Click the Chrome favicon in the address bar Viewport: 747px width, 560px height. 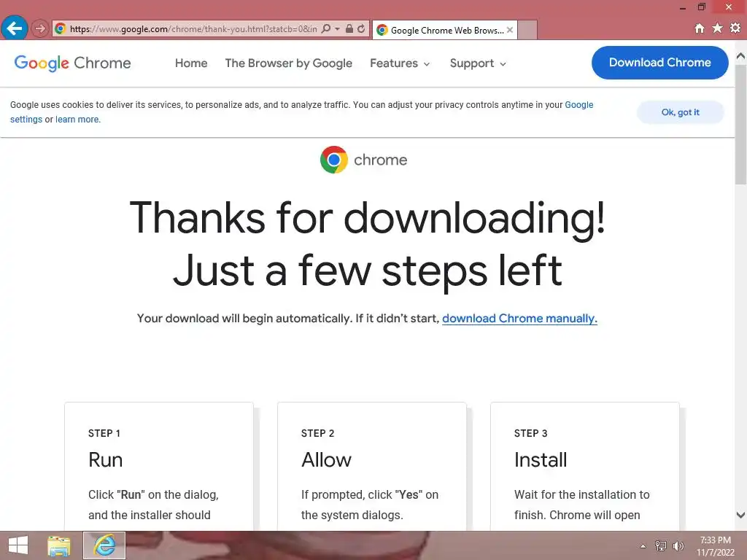60,29
